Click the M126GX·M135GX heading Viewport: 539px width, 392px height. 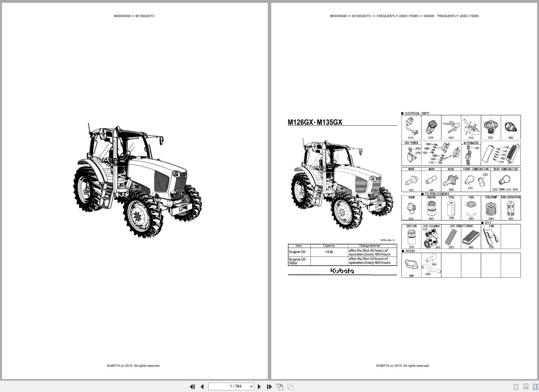pos(315,122)
